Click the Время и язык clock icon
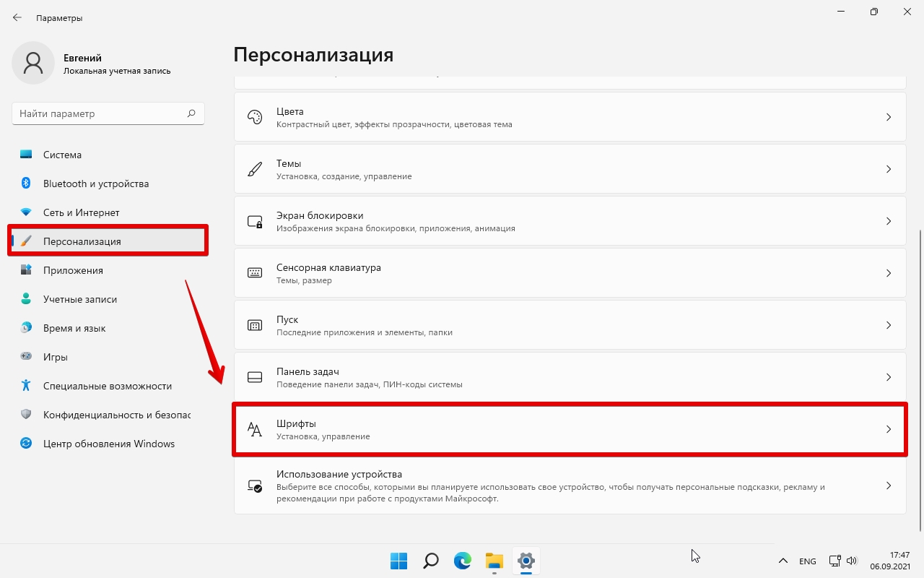This screenshot has width=924, height=578. coord(26,328)
